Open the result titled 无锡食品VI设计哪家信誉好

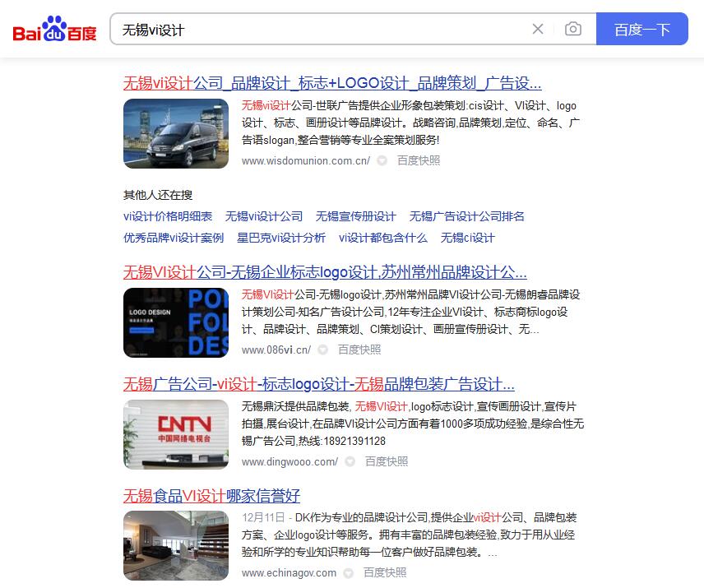click(211, 496)
